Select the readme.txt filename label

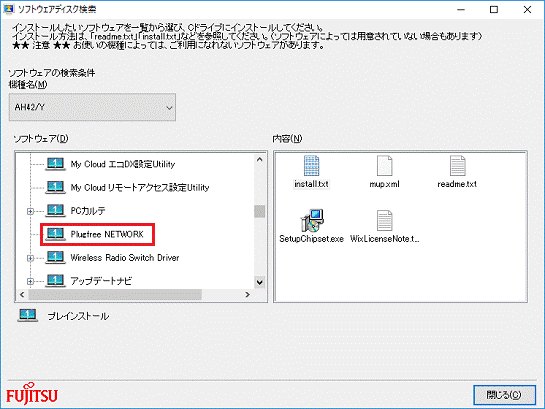click(457, 184)
